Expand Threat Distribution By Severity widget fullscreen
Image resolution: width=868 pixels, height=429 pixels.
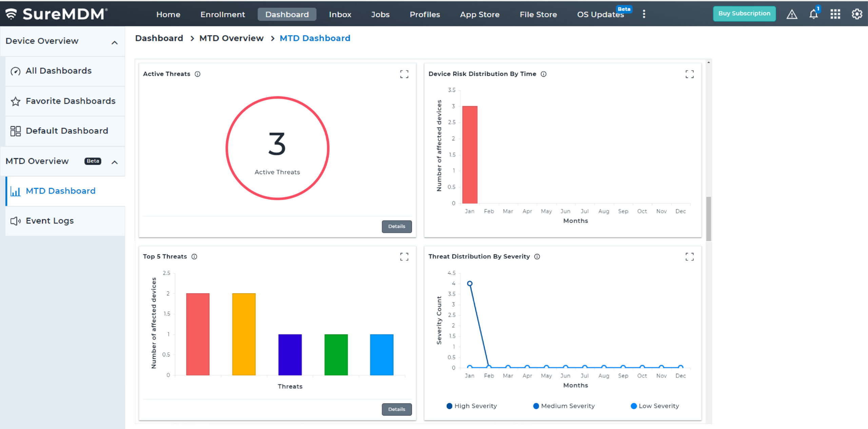[690, 257]
